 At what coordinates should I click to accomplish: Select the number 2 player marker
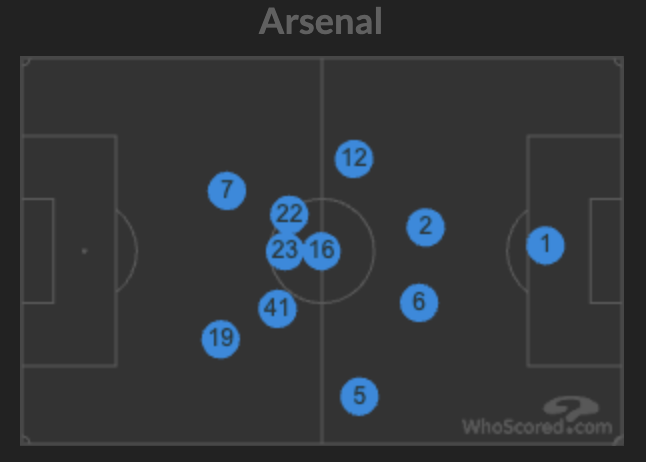click(425, 227)
